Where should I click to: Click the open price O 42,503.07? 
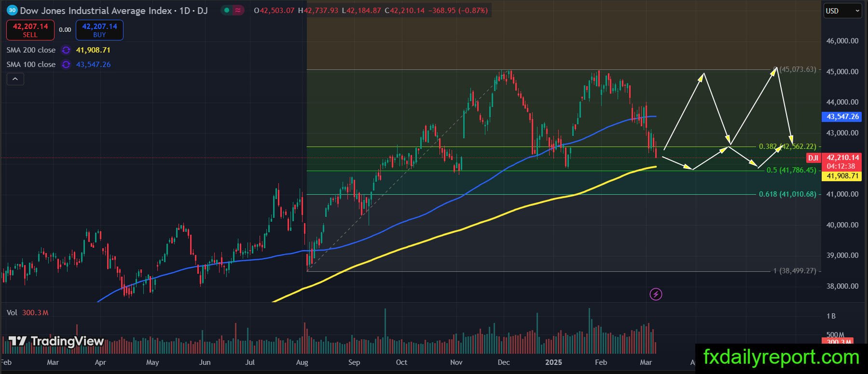coord(274,11)
